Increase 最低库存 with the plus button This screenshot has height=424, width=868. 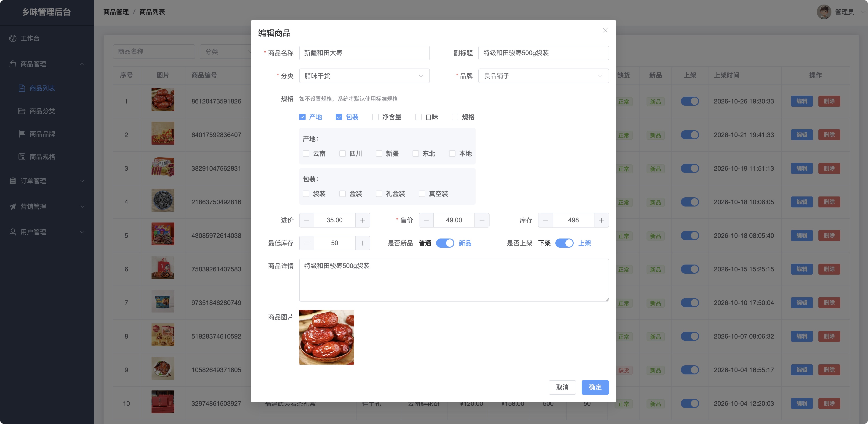coord(362,243)
